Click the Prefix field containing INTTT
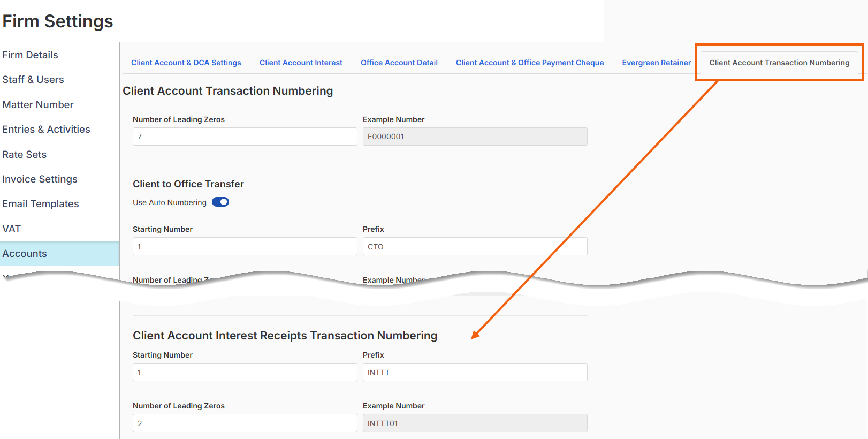 click(x=475, y=373)
